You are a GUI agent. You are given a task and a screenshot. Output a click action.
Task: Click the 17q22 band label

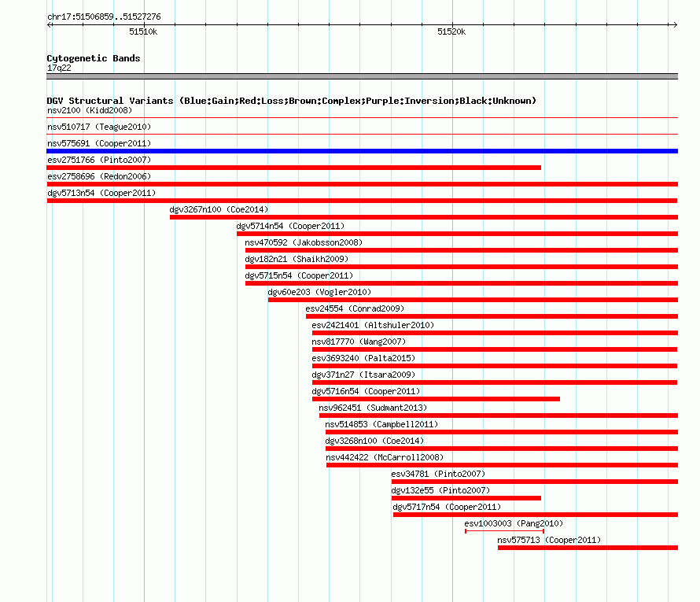click(x=59, y=68)
